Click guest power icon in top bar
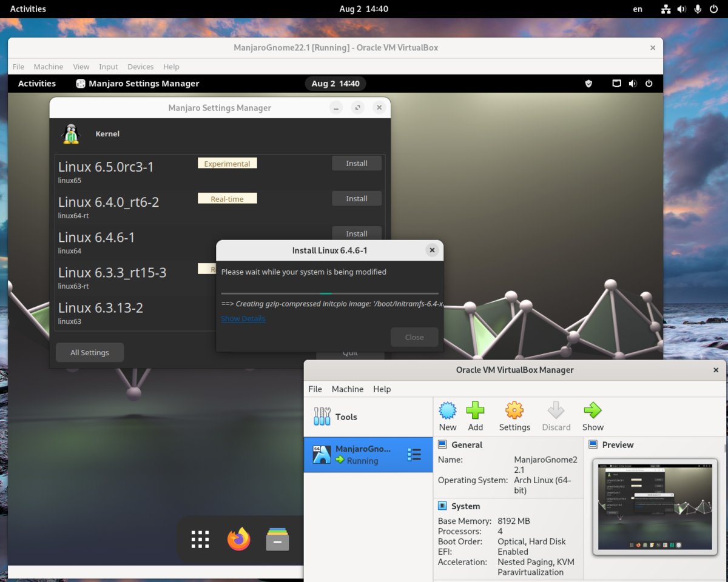Screen dimensions: 728x582 click(649, 84)
